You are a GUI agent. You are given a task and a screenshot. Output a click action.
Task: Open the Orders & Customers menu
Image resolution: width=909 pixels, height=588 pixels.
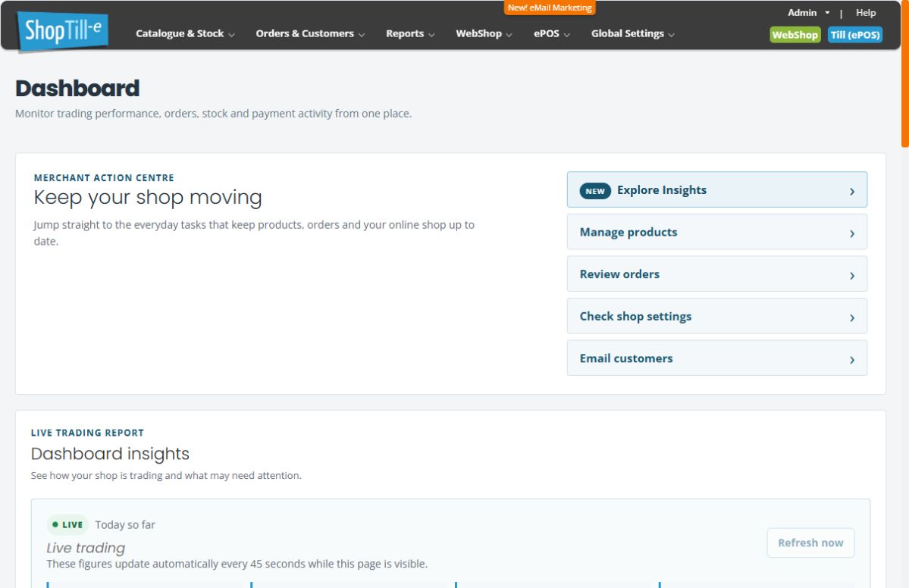(x=310, y=33)
